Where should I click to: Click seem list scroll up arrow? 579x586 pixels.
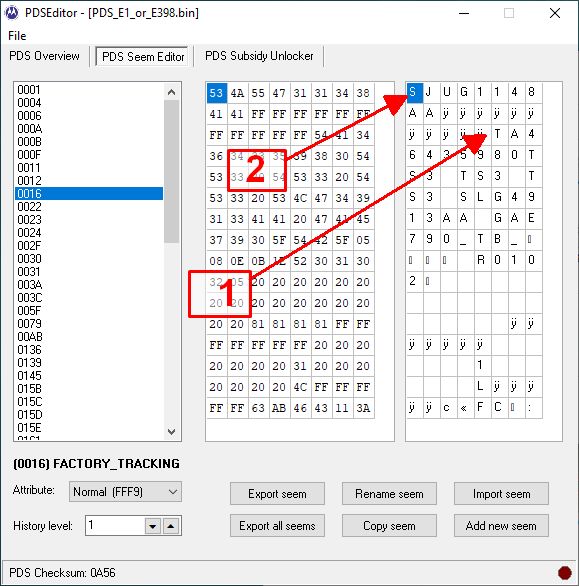point(172,92)
